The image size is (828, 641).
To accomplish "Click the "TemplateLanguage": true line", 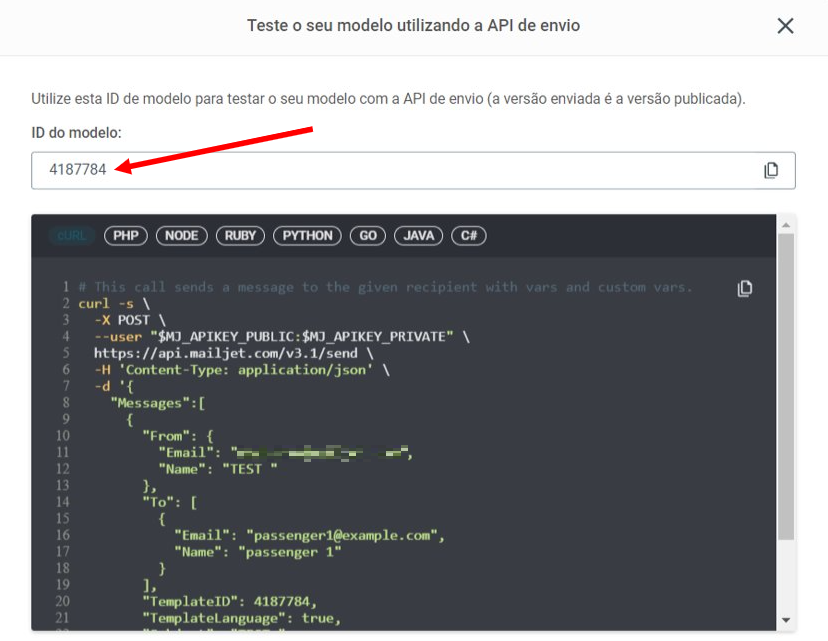I will (241, 618).
